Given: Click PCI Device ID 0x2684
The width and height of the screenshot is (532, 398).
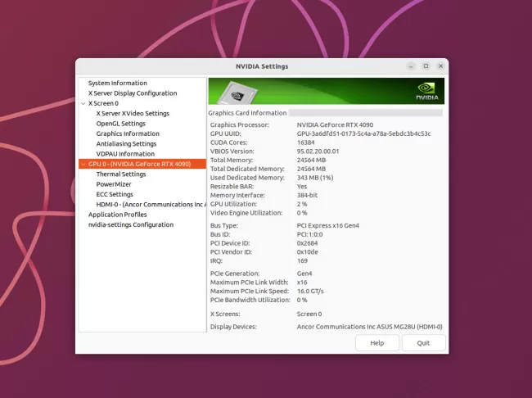Looking at the screenshot, I should click(x=307, y=243).
